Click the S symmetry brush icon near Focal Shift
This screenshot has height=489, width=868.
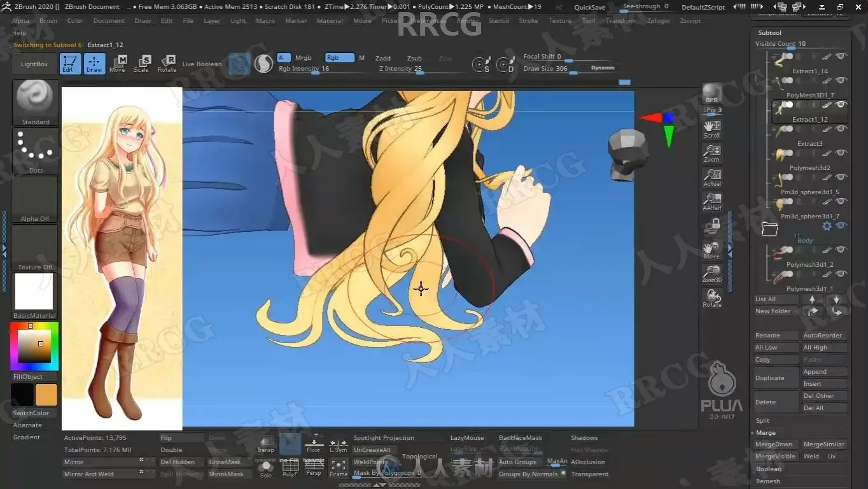point(482,64)
